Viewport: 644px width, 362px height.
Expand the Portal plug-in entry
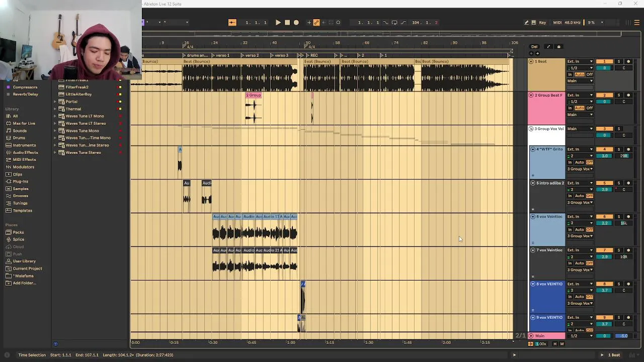coord(55,102)
